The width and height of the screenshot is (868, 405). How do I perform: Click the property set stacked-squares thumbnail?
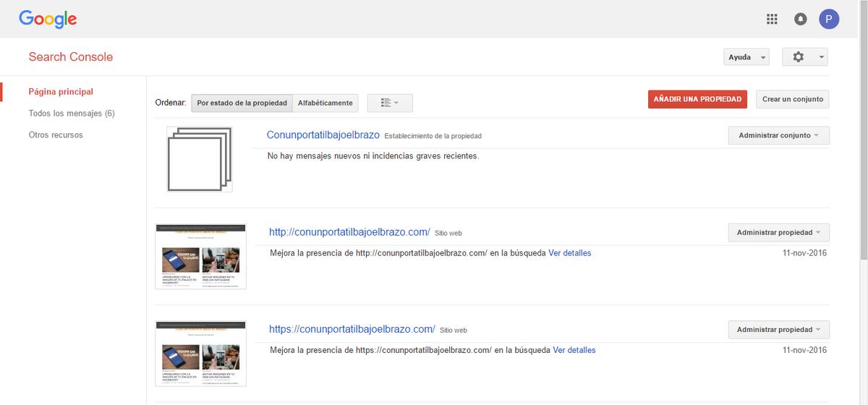(x=199, y=159)
